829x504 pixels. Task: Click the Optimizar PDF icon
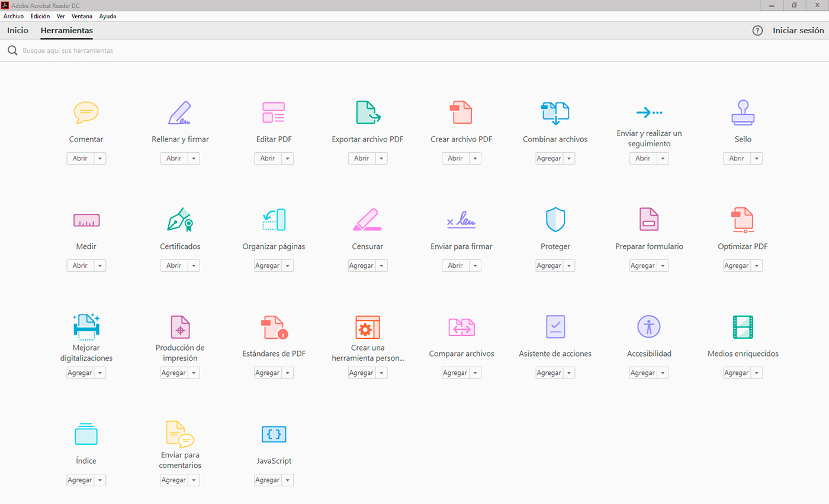click(x=743, y=219)
